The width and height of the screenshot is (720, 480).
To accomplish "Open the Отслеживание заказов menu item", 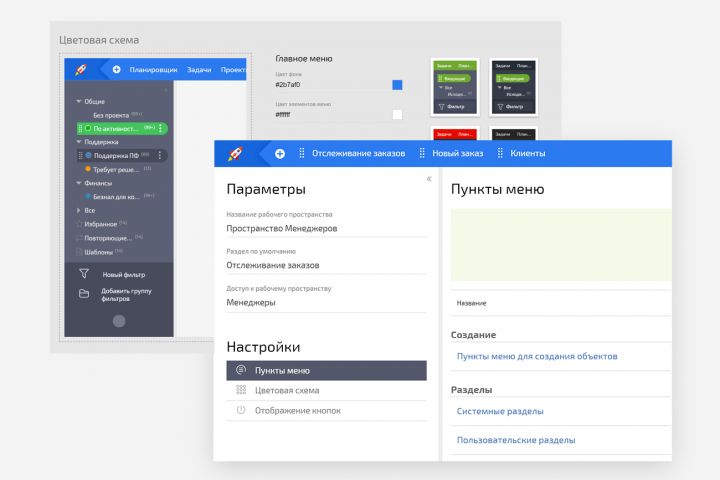I will [x=359, y=153].
